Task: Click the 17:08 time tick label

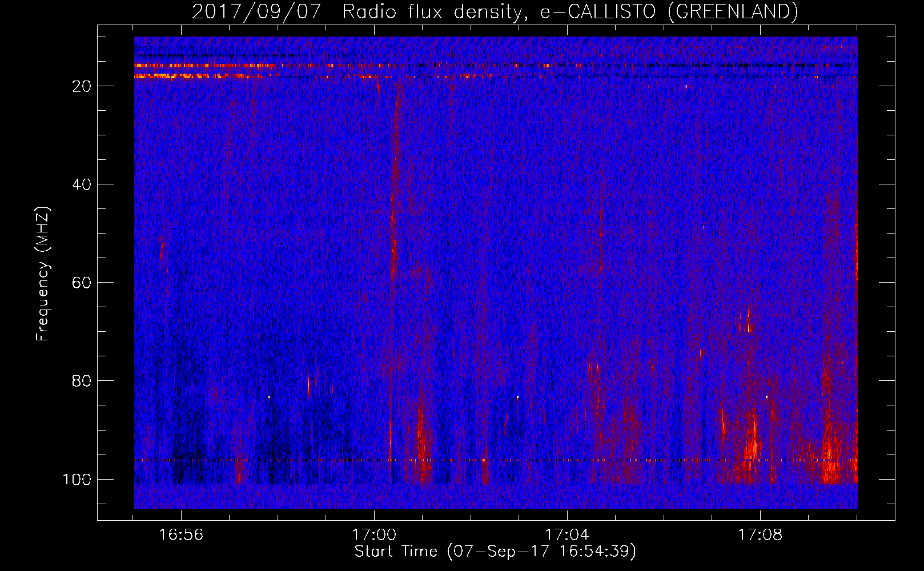Action: pos(760,534)
